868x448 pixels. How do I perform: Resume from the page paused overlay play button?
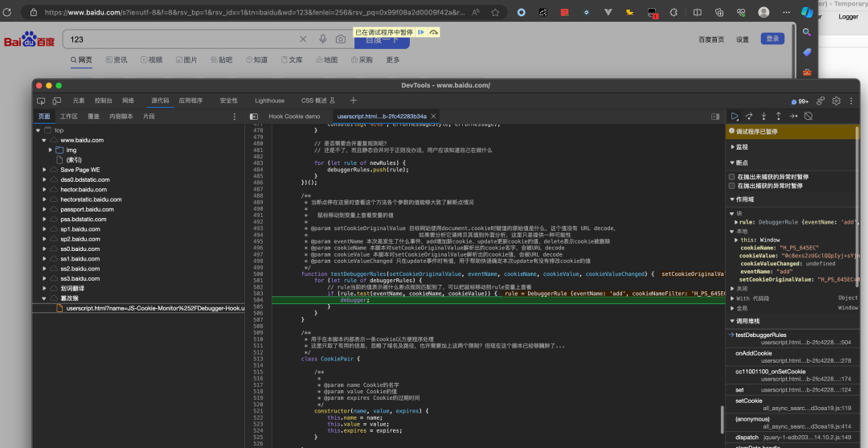[x=421, y=32]
